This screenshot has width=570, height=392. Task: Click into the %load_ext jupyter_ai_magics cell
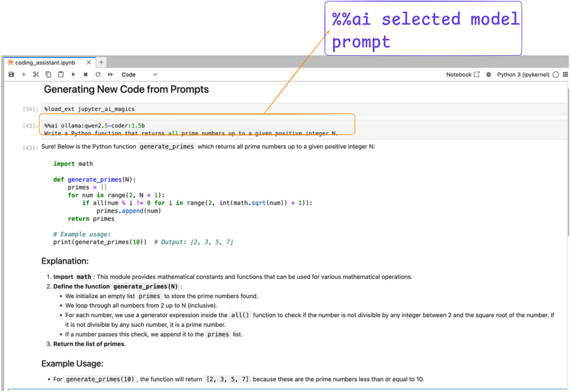pos(303,109)
